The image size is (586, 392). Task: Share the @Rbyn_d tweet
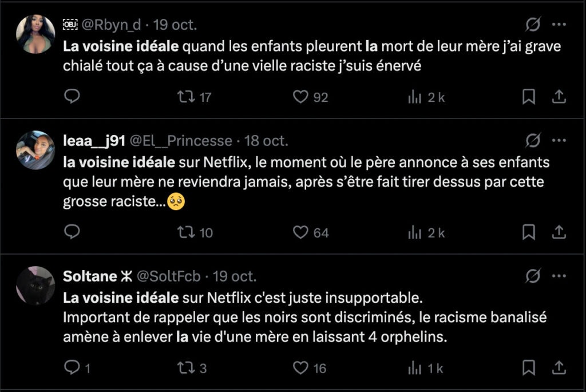point(559,97)
